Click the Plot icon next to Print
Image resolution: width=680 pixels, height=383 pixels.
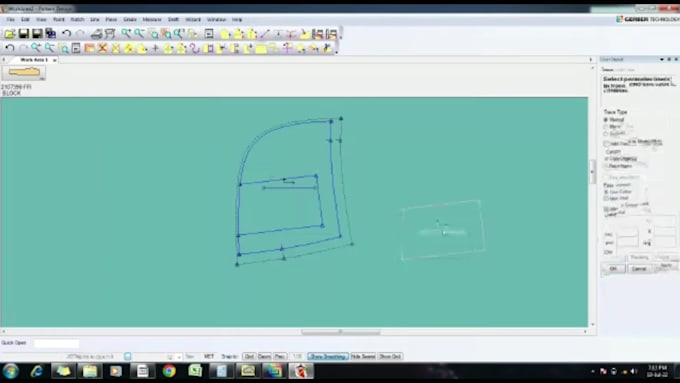click(110, 33)
